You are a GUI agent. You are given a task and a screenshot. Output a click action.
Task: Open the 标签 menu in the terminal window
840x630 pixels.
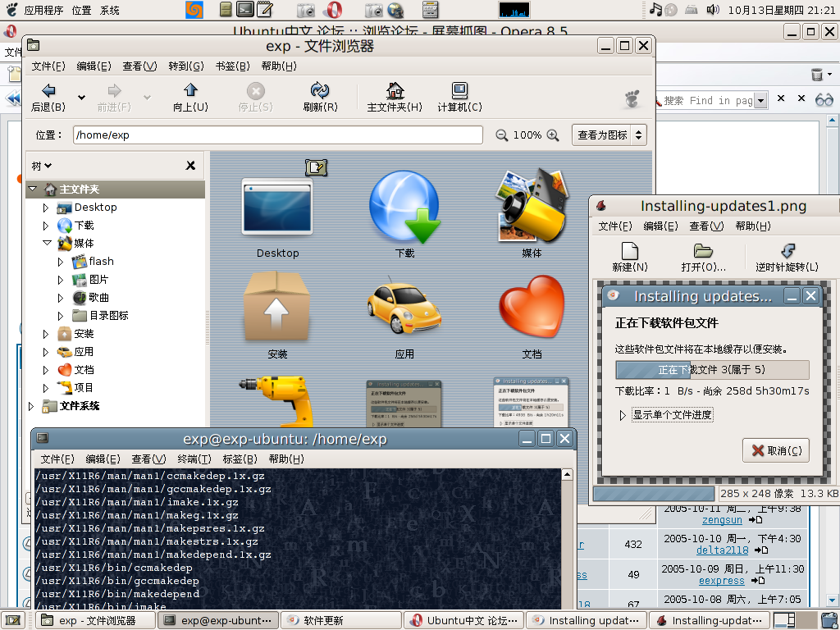[240, 459]
